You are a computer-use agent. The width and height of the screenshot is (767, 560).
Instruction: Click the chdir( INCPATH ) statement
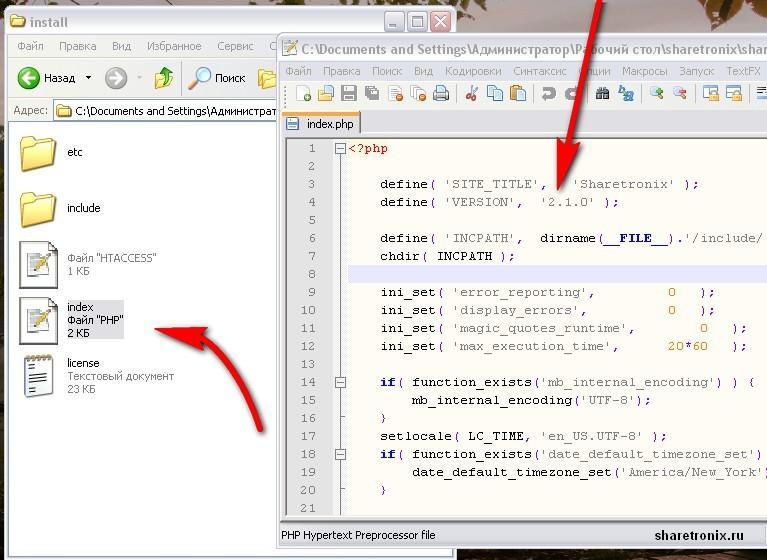pyautogui.click(x=447, y=256)
